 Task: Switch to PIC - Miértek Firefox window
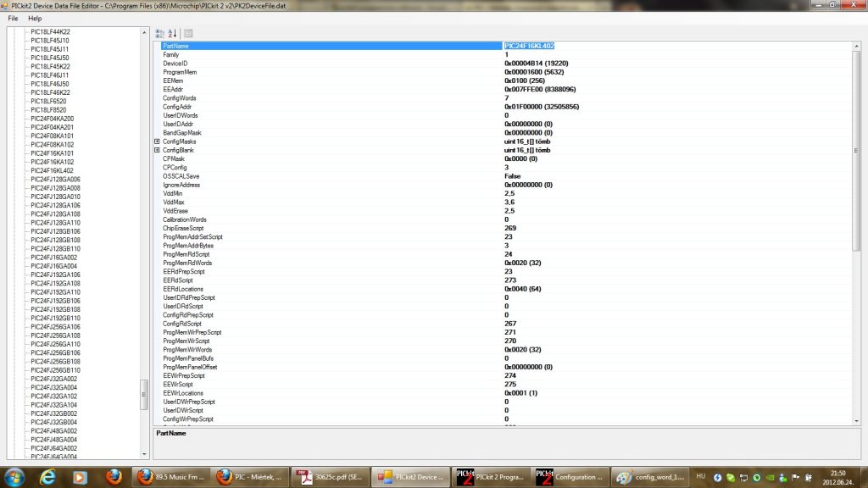[x=250, y=477]
